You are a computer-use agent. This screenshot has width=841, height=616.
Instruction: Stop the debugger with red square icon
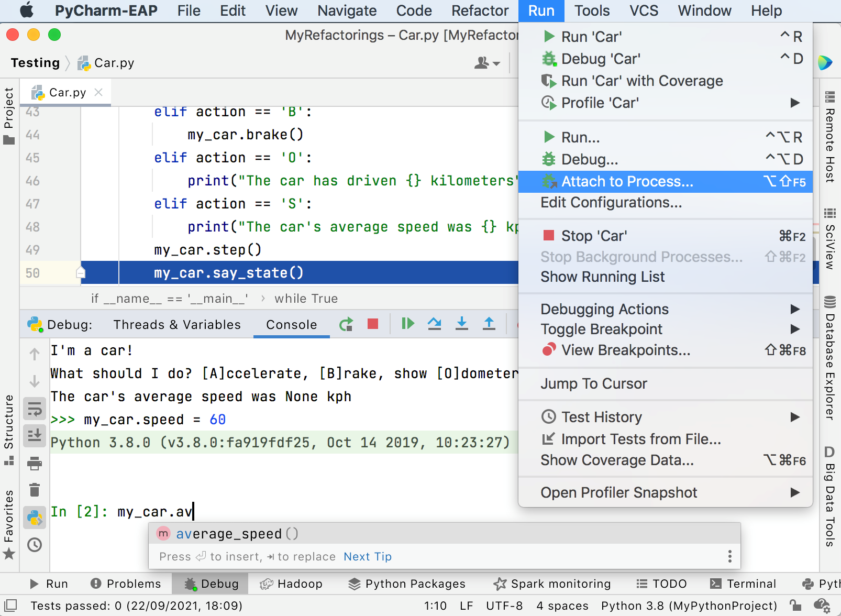tap(372, 324)
